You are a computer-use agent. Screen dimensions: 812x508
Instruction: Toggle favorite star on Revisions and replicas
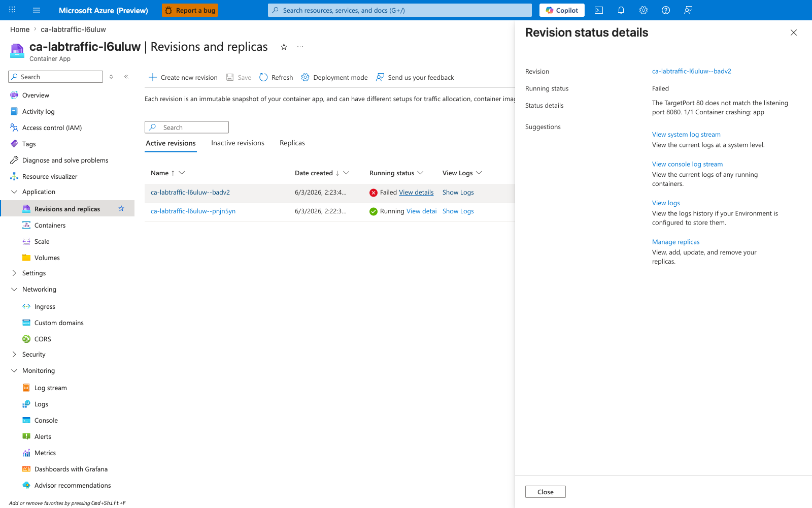(x=121, y=209)
